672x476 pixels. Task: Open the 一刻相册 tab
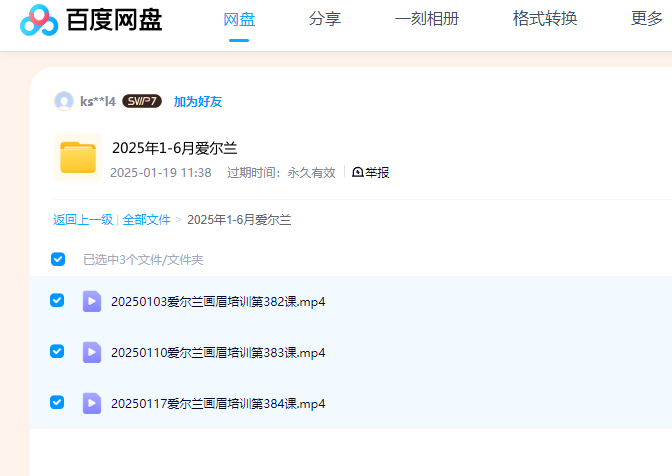(x=427, y=18)
